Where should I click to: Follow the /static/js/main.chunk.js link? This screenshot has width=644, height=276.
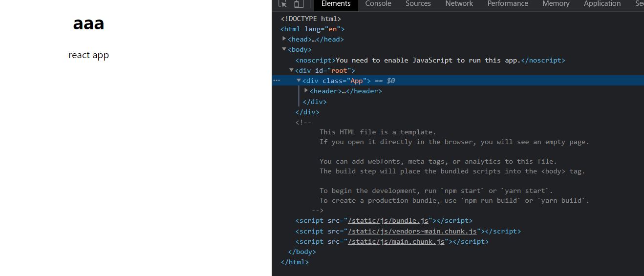[x=396, y=242]
